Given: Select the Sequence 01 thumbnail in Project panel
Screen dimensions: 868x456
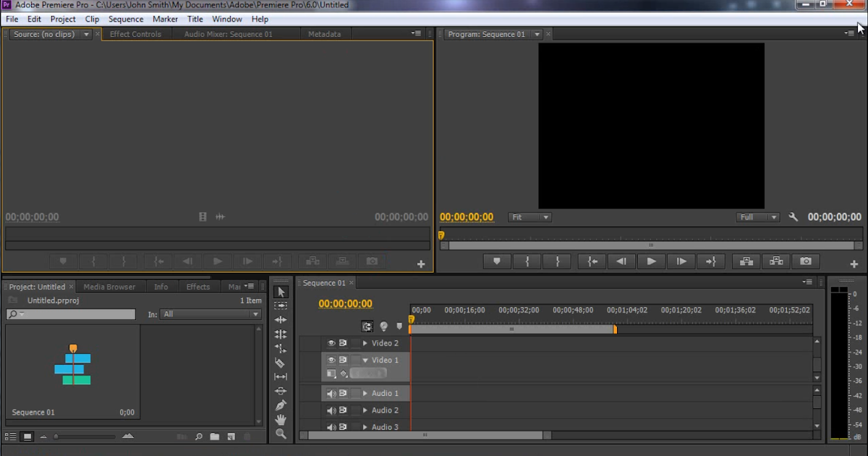Looking at the screenshot, I should pyautogui.click(x=72, y=371).
